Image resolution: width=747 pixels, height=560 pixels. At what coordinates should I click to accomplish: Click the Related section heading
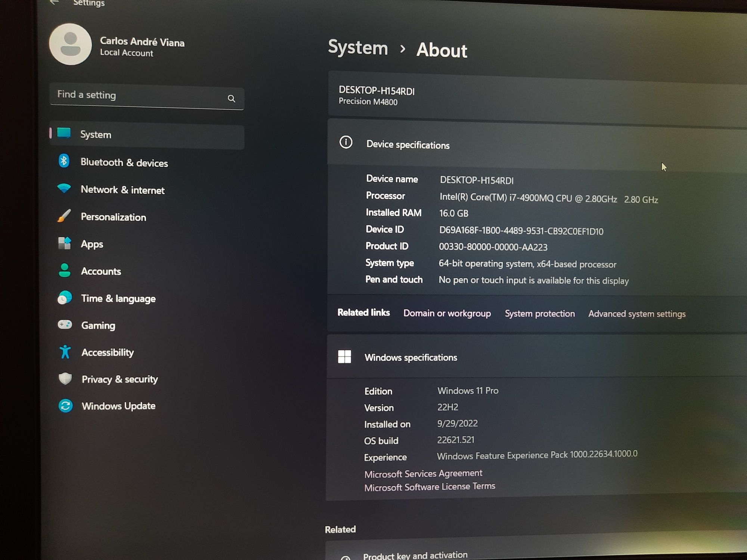click(x=340, y=529)
